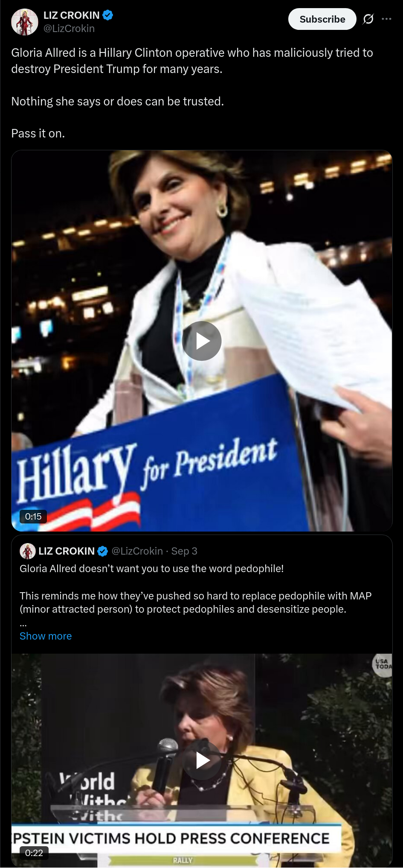Open the three-dot more options menu
The height and width of the screenshot is (868, 403).
click(386, 19)
